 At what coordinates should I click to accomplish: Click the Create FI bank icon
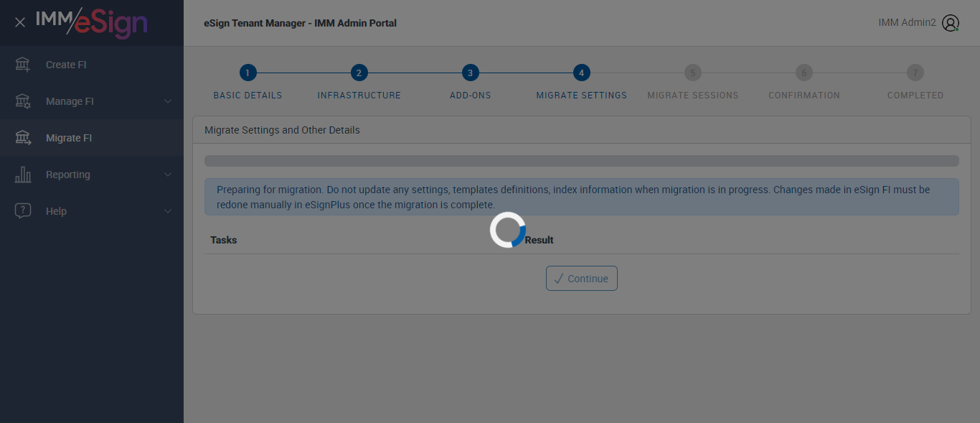(x=23, y=65)
